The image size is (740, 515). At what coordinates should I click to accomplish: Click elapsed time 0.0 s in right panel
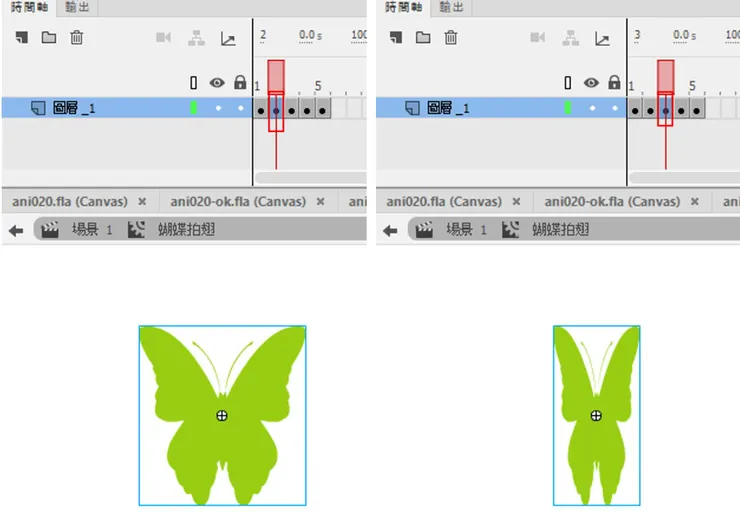[x=684, y=35]
